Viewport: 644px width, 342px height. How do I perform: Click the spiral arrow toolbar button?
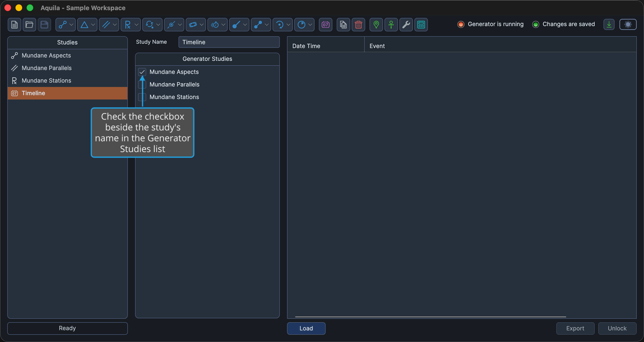pos(283,25)
